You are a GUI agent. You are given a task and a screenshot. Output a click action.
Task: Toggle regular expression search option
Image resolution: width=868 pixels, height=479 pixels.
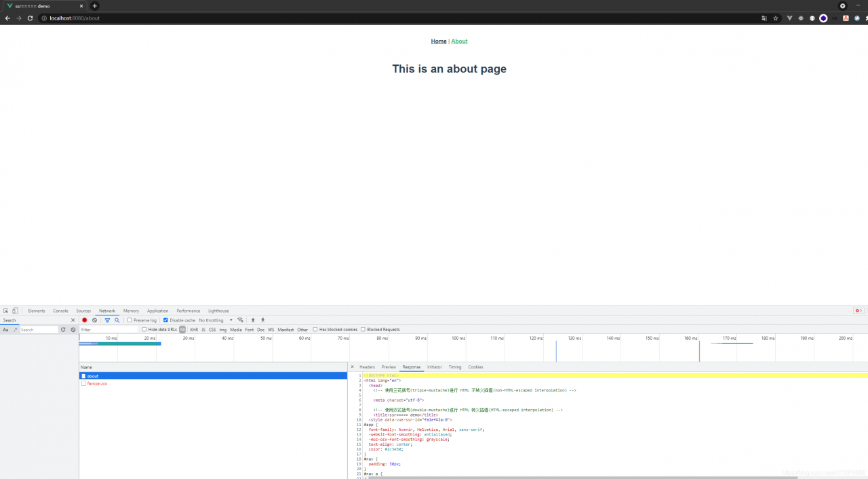point(15,330)
